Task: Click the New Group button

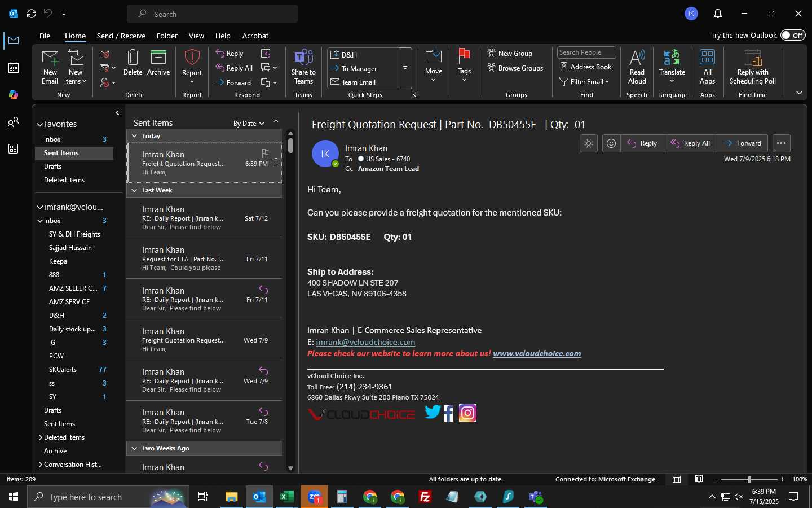Action: click(510, 53)
